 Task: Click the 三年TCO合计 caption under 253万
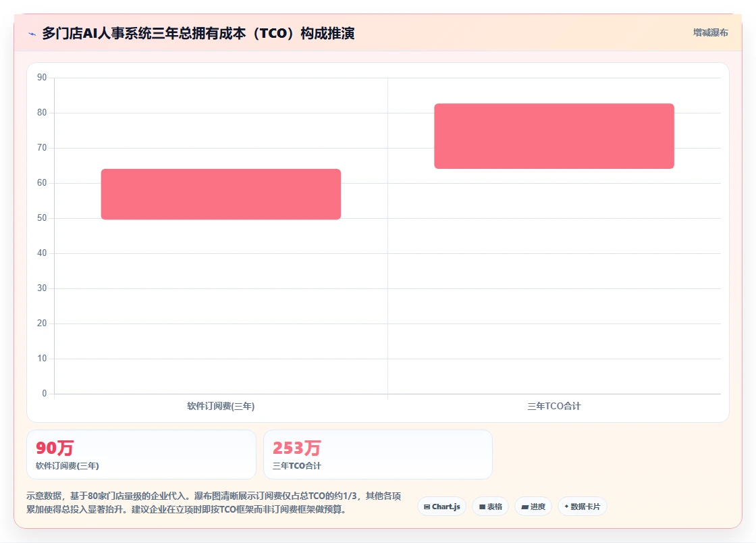296,466
